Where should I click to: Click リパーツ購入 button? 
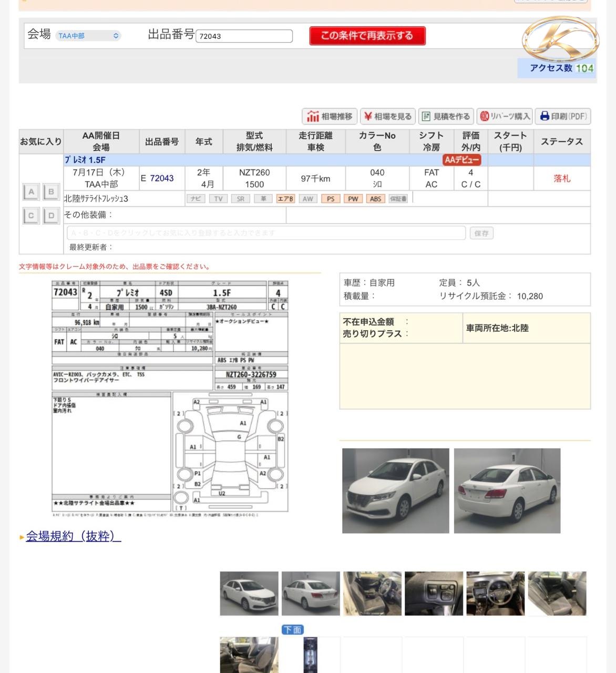pyautogui.click(x=505, y=116)
